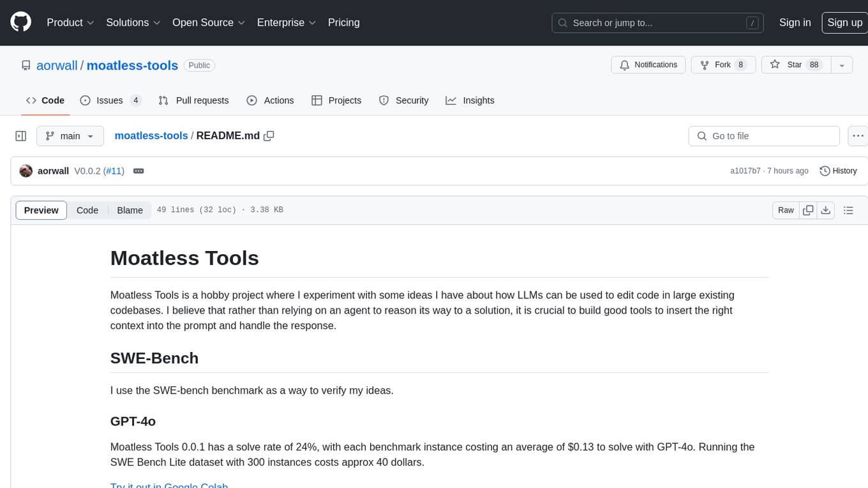Focus the Search or jump to field

[x=658, y=23]
